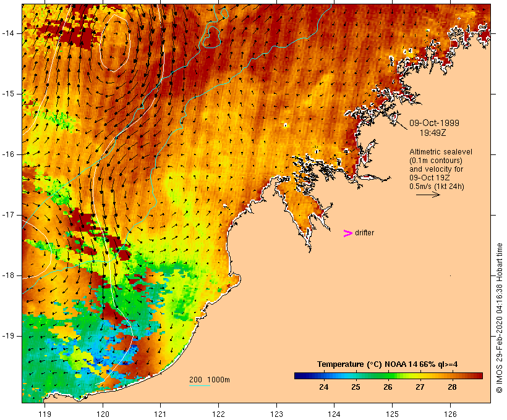The width and height of the screenshot is (507, 420).
Task: Click the 'drifter' legend label
Action: [364, 233]
